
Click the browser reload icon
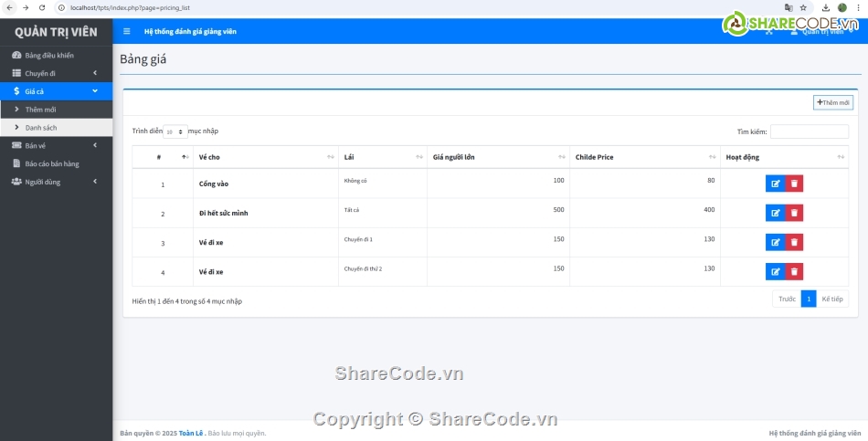point(42,7)
